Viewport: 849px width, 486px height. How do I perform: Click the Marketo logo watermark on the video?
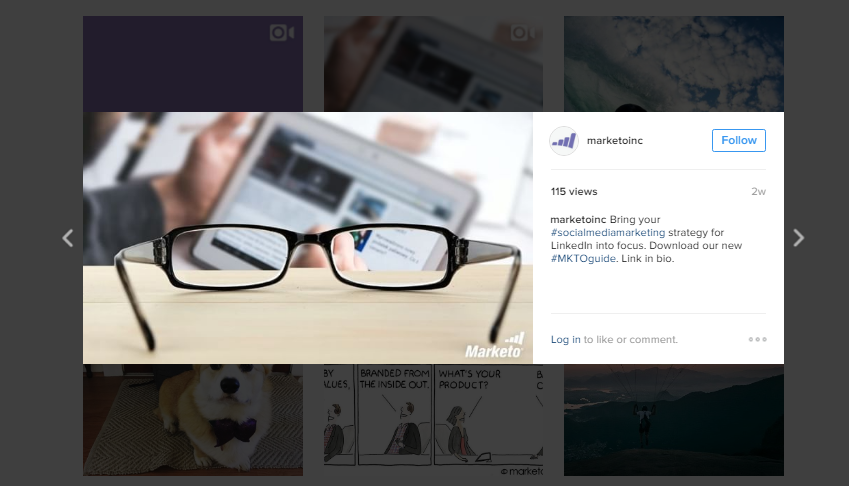click(x=494, y=346)
